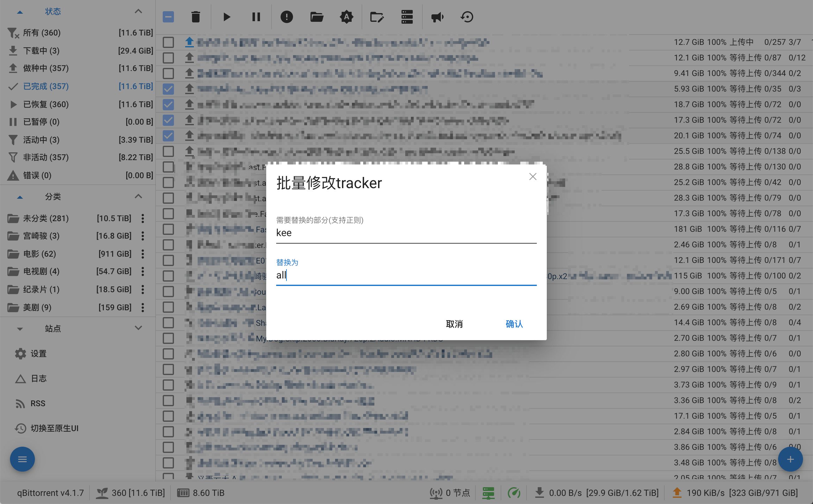Collapse the 分类 section chevron
The image size is (813, 504).
(x=138, y=196)
